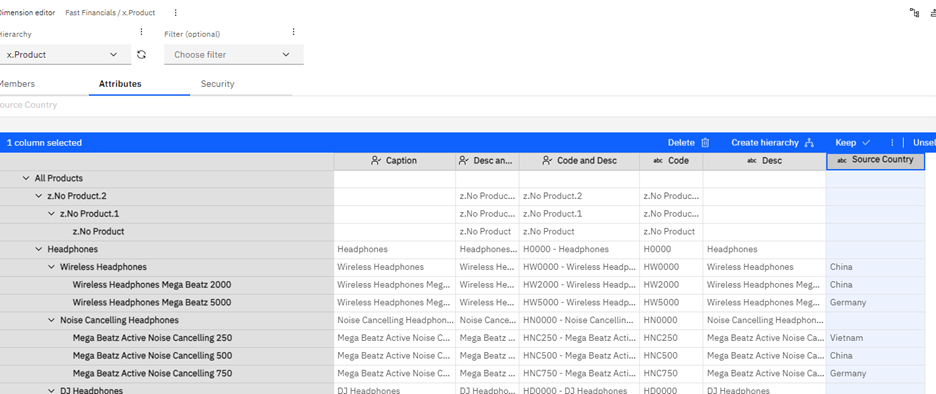Click the trash icon next to Delete
Screen dimensions: 936x394
click(705, 143)
